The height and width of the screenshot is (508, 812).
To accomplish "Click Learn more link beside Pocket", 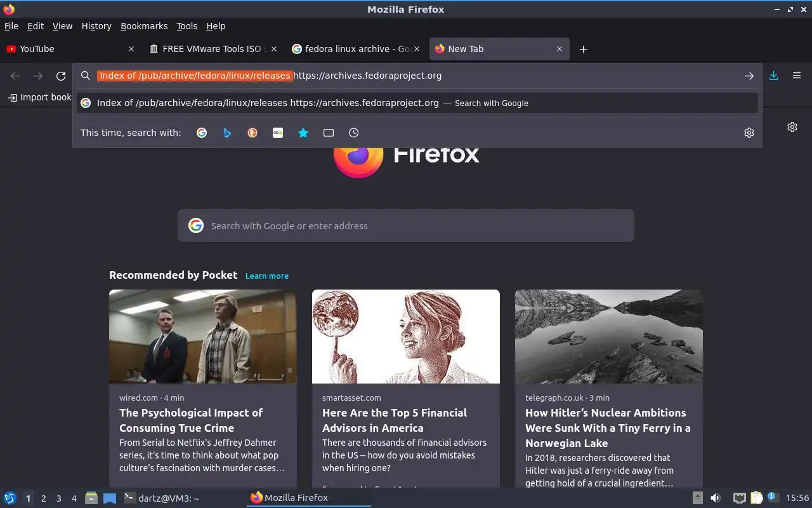I will click(x=267, y=276).
